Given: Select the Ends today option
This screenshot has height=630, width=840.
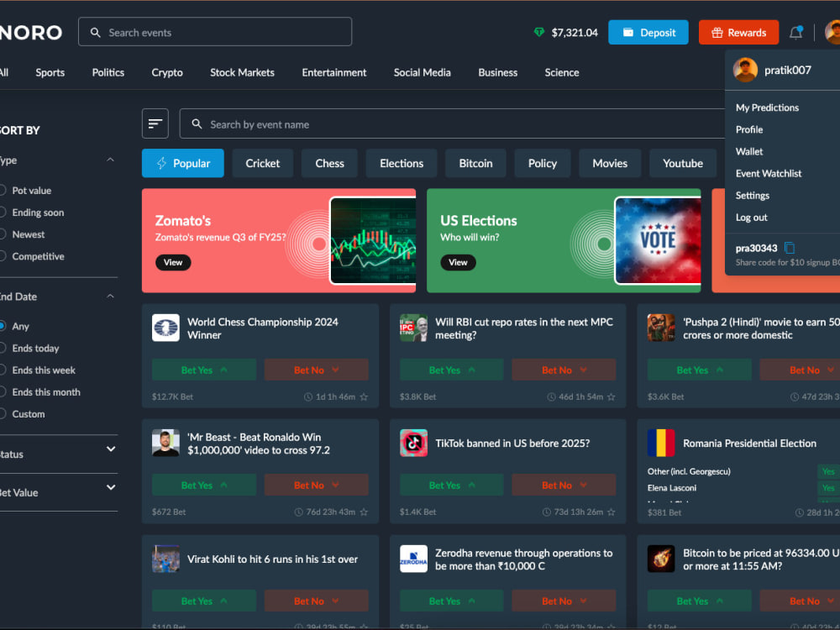Looking at the screenshot, I should [29, 348].
